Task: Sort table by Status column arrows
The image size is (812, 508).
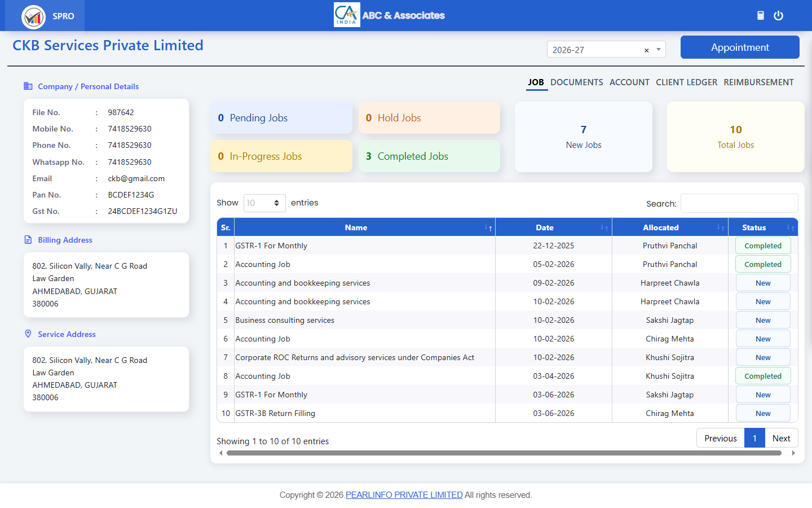Action: [791, 227]
